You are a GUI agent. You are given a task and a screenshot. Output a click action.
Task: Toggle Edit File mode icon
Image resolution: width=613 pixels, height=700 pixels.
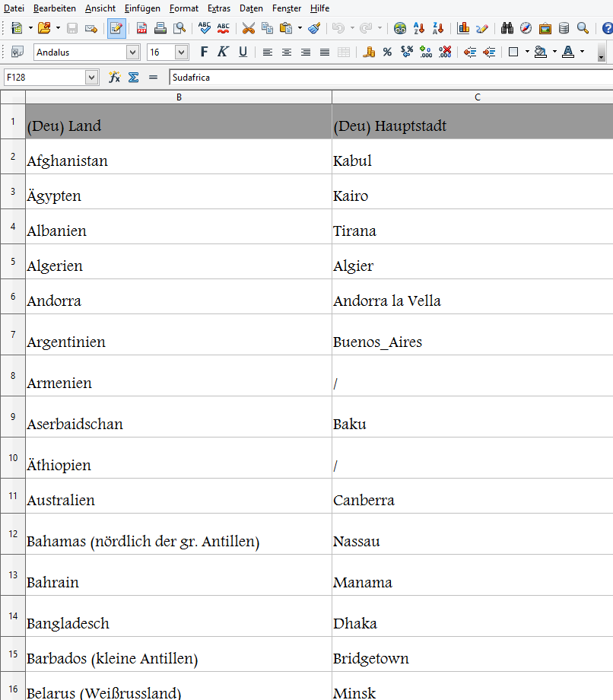116,28
